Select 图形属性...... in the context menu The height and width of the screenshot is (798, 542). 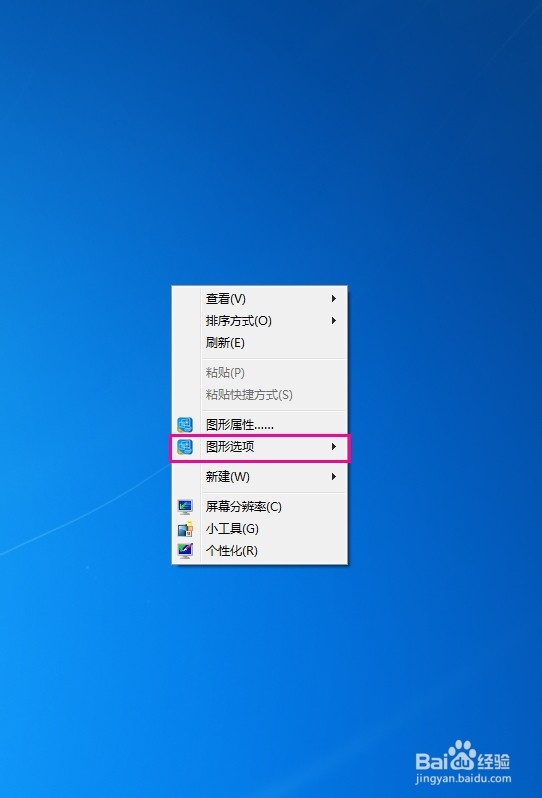click(260, 424)
